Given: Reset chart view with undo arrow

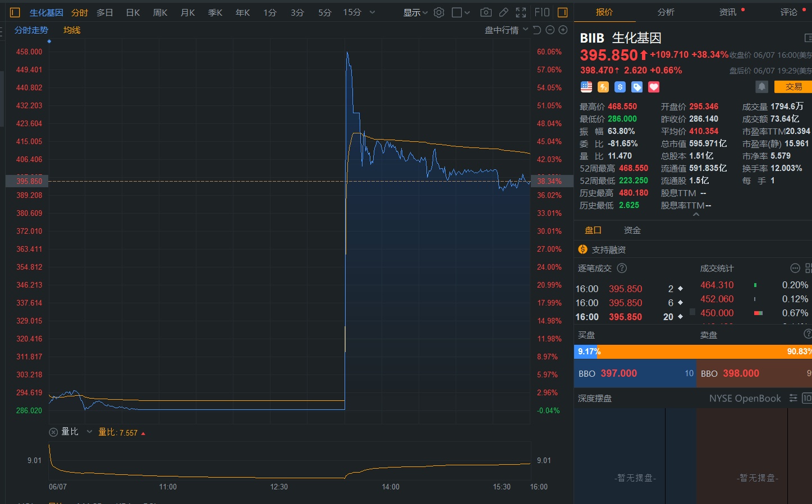Looking at the screenshot, I should click(x=537, y=30).
